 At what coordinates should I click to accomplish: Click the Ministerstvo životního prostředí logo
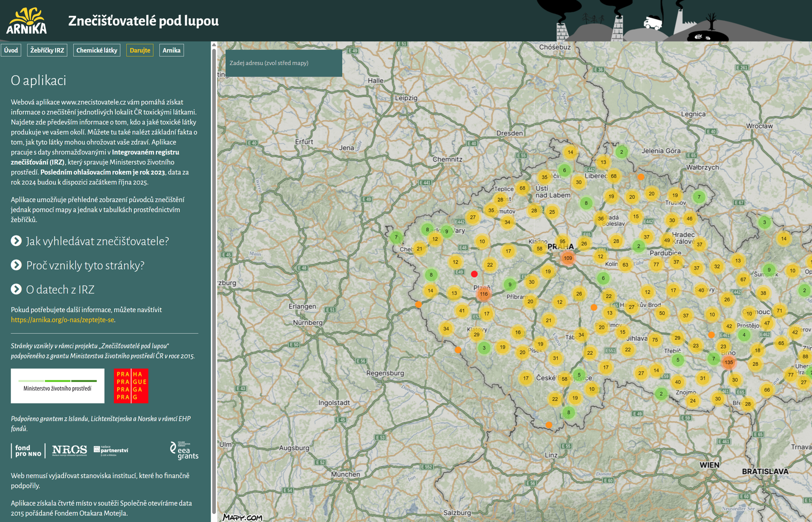coord(58,386)
